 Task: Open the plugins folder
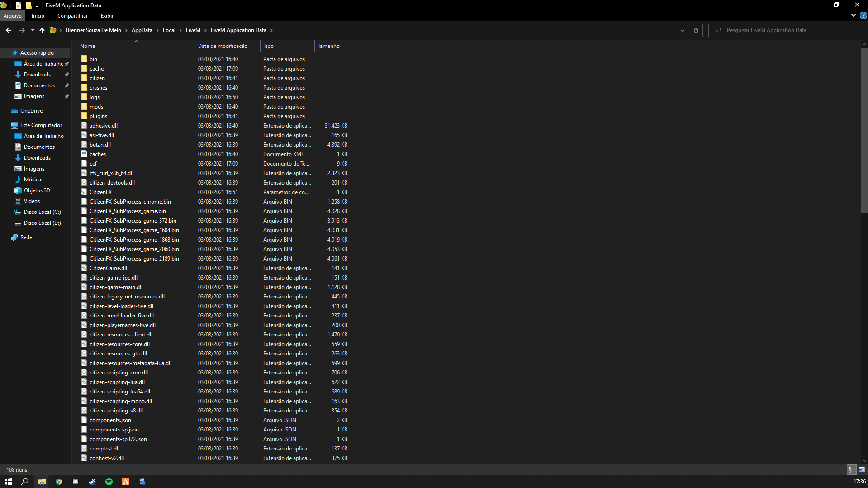click(98, 116)
